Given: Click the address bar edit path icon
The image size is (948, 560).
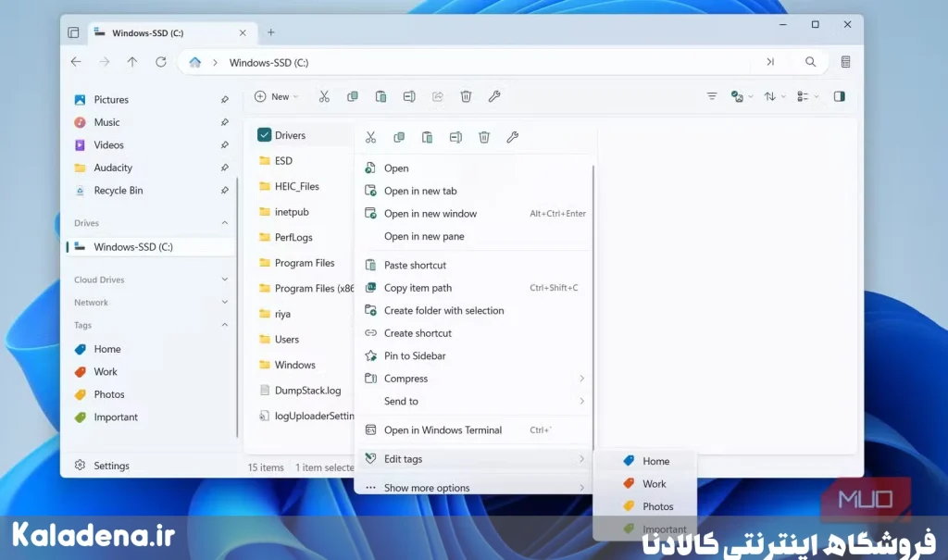Looking at the screenshot, I should tap(770, 62).
